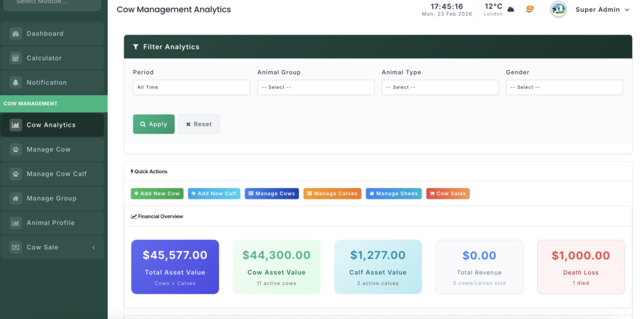This screenshot has width=644, height=319.
Task: Click the Total Asset Value card
Action: point(175,267)
